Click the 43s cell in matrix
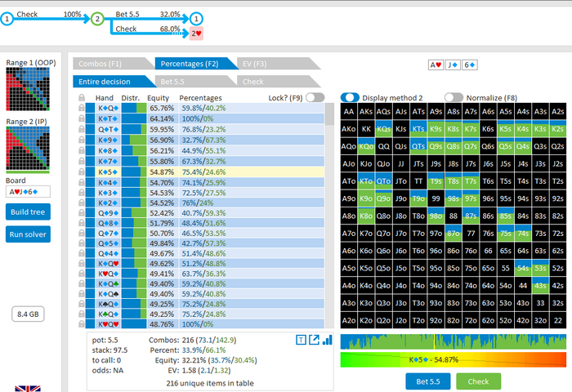 pyautogui.click(x=540, y=286)
